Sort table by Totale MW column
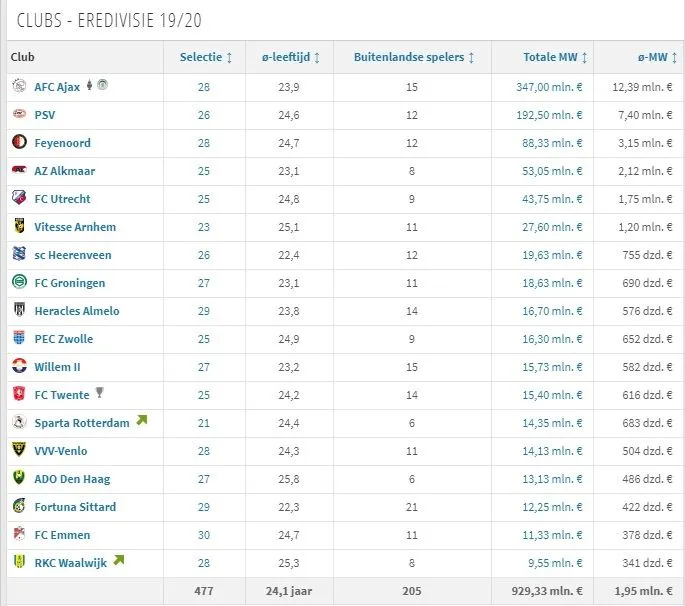 click(x=556, y=57)
